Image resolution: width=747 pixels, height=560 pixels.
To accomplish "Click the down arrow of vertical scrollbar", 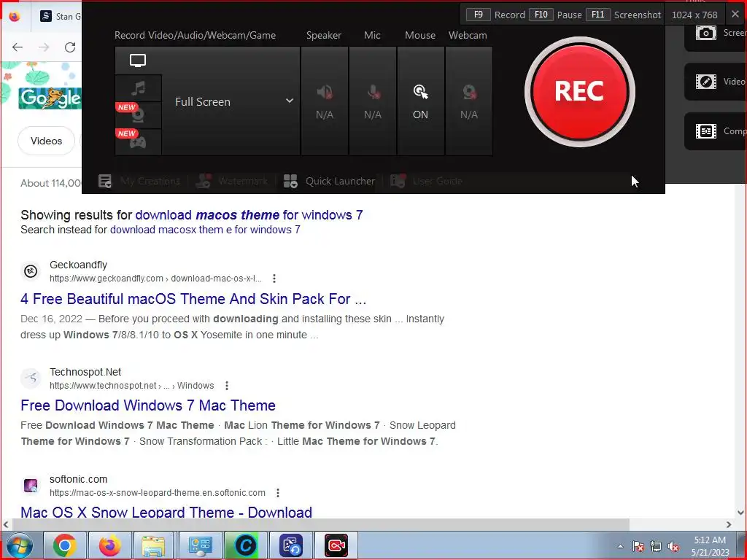I will point(741,513).
